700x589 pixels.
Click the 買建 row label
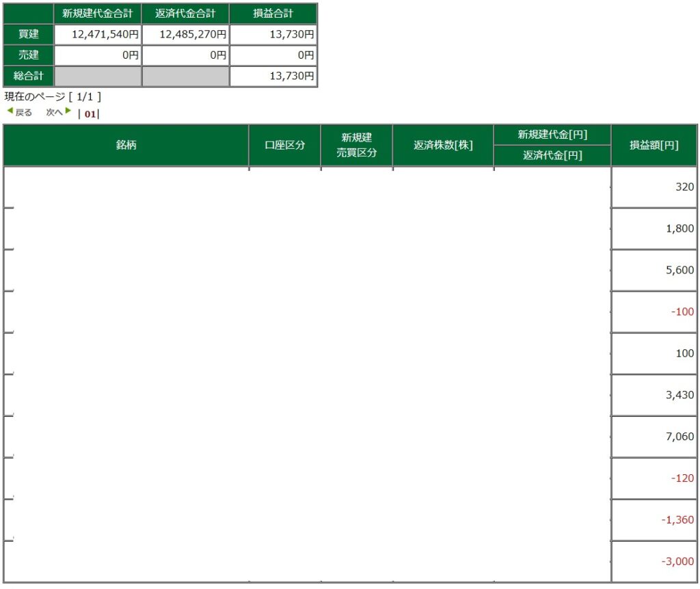[28, 34]
